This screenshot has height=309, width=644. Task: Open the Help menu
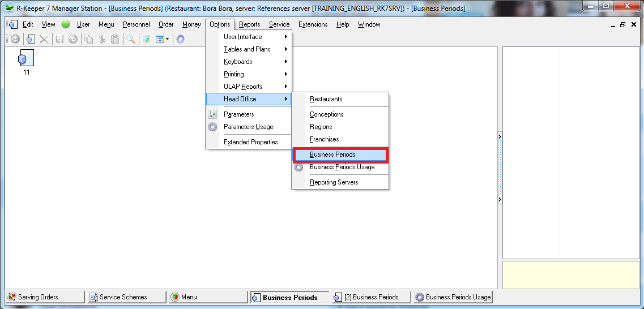(x=343, y=24)
